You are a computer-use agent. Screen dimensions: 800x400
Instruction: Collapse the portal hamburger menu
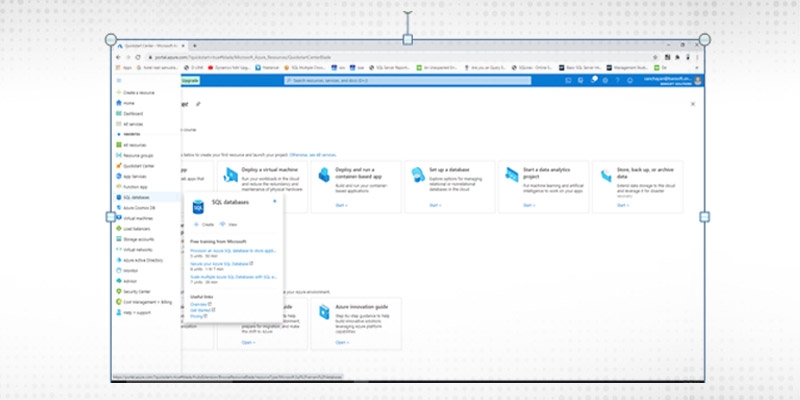pos(119,81)
